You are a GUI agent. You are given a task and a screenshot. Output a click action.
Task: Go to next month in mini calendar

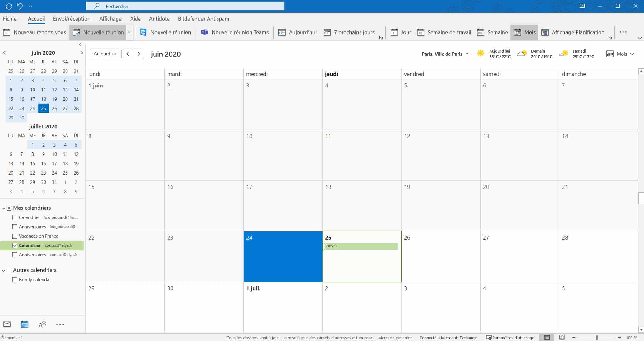pos(81,53)
